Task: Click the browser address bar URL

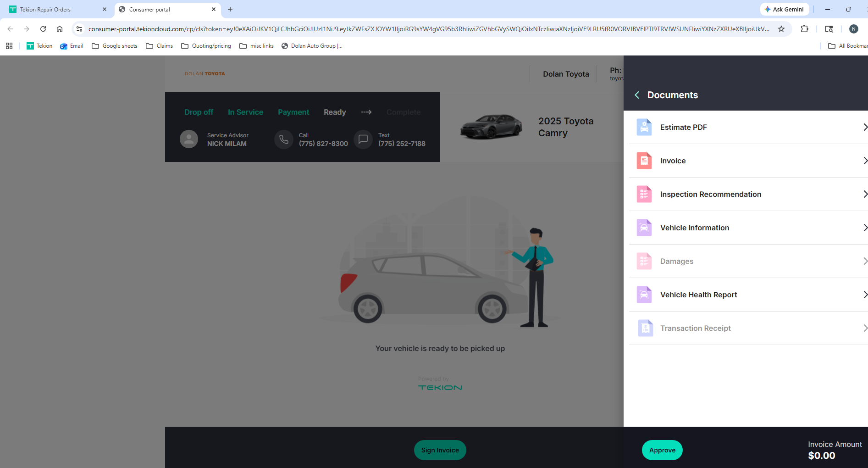Action: tap(429, 29)
